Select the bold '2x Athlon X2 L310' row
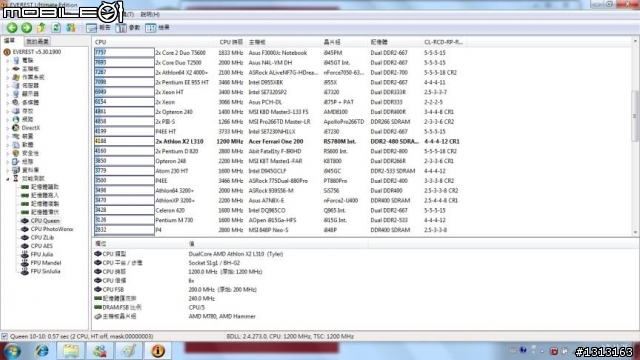The image size is (640, 360). [277, 141]
